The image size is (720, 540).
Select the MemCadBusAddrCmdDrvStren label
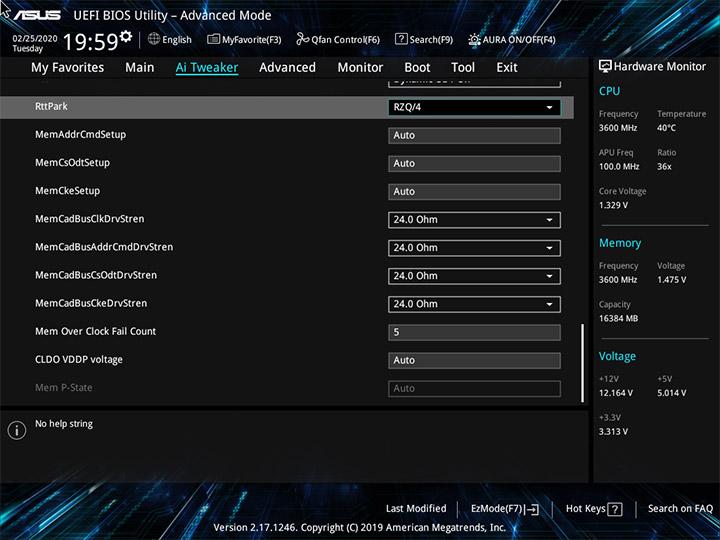point(104,247)
